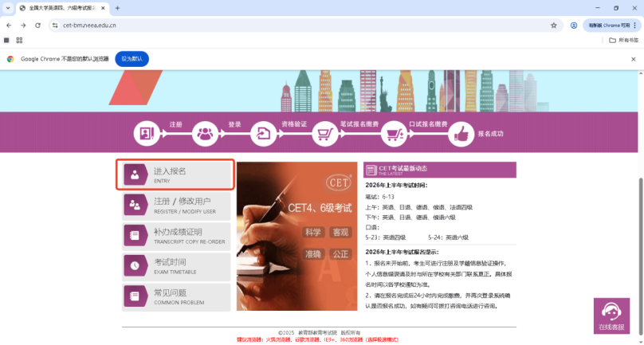Click the 笔试报名缴费 shopping cart icon
The width and height of the screenshot is (644, 345).
click(x=324, y=132)
